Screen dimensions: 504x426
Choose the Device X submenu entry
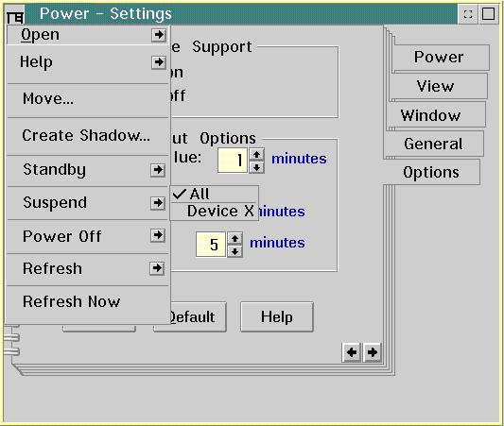[x=214, y=212]
